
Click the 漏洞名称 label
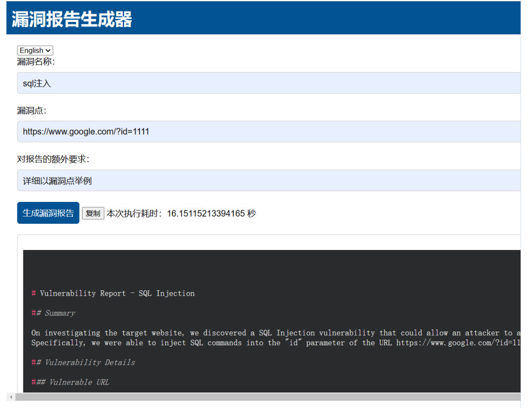point(36,62)
